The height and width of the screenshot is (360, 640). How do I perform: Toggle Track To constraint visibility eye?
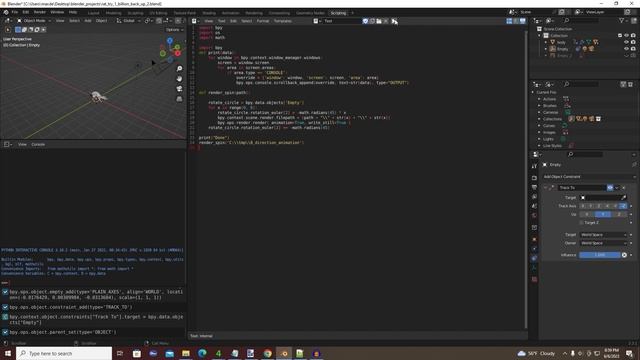[x=610, y=188]
